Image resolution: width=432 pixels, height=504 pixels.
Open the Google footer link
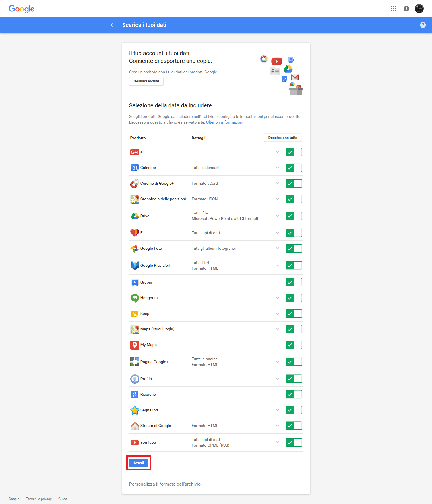[x=14, y=499]
